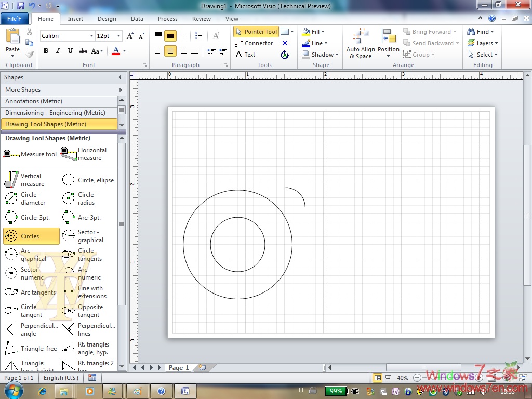Select the Connector tool

pos(254,43)
